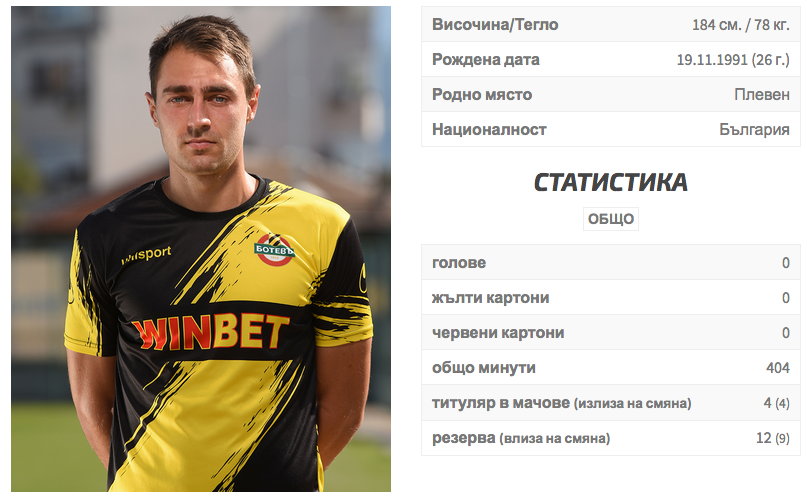The height and width of the screenshot is (499, 807).
Task: Click the Рождена дата row label
Action: point(486,60)
